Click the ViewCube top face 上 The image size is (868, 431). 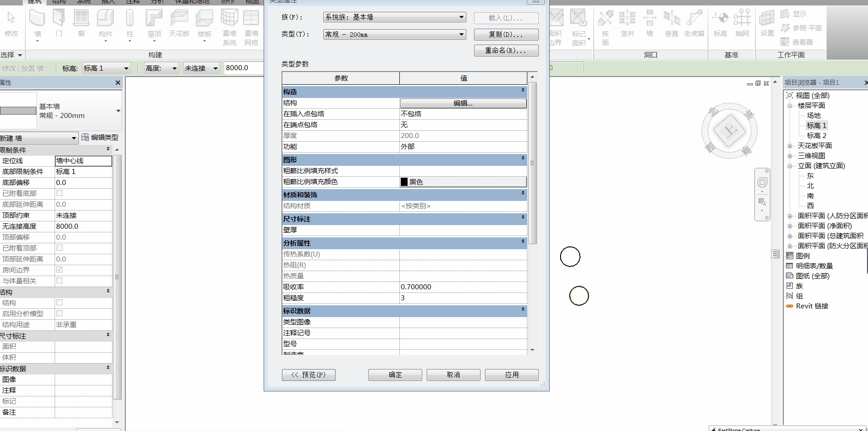pyautogui.click(x=730, y=131)
